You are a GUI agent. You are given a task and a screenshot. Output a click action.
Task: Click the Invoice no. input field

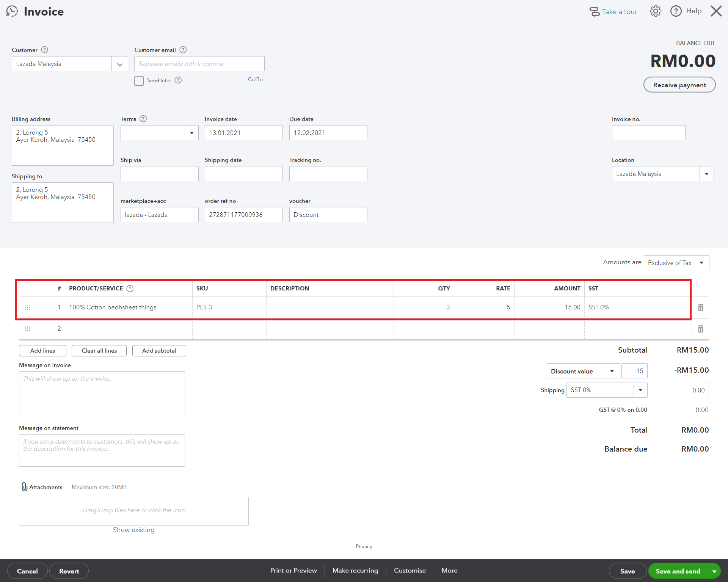coord(648,133)
